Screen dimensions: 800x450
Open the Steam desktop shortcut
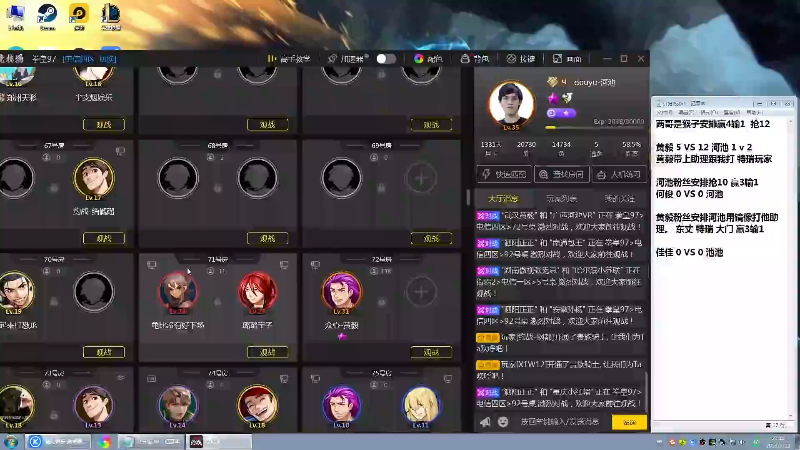(x=47, y=15)
